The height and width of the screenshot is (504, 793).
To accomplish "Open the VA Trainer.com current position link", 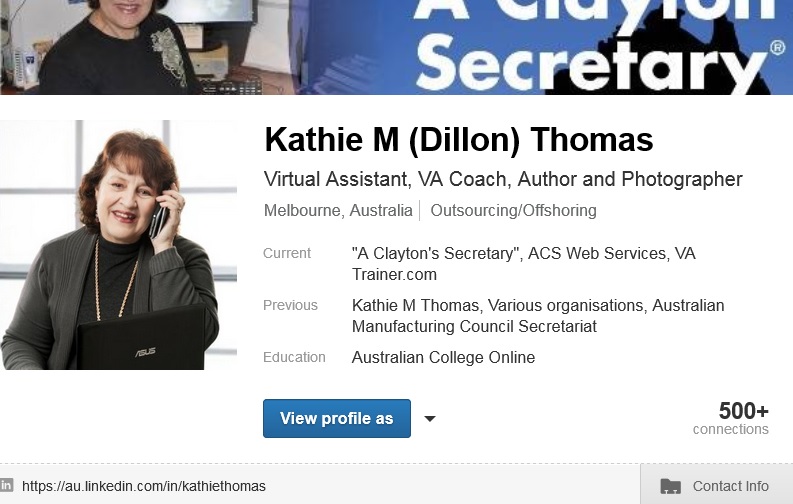I will point(523,264).
